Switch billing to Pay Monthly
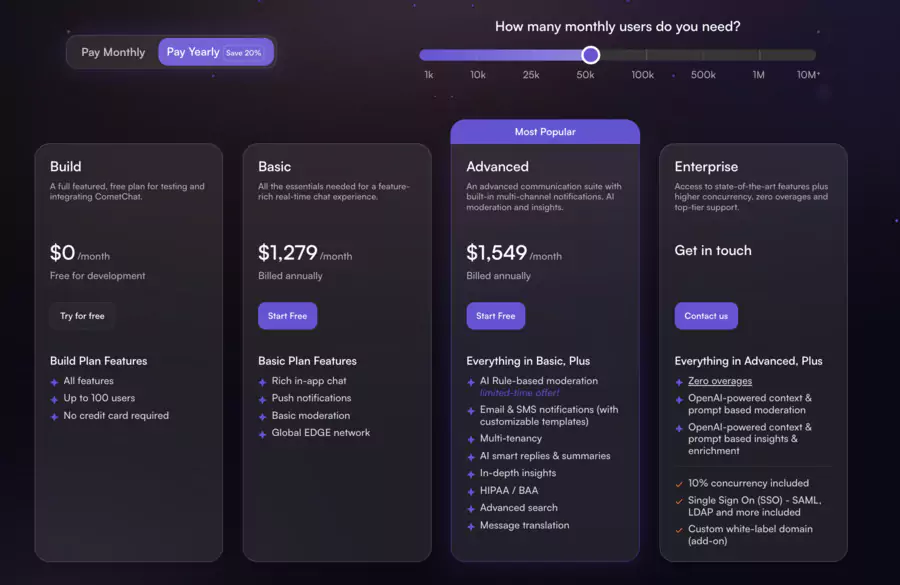The image size is (900, 585). tap(114, 51)
